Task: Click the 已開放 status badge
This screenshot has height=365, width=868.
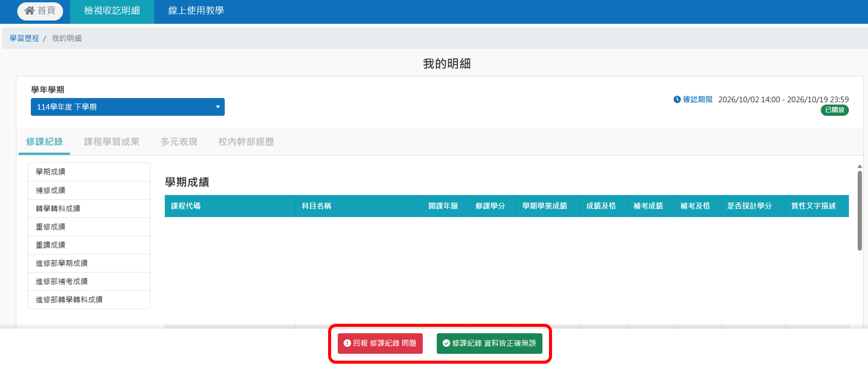Action: point(835,110)
